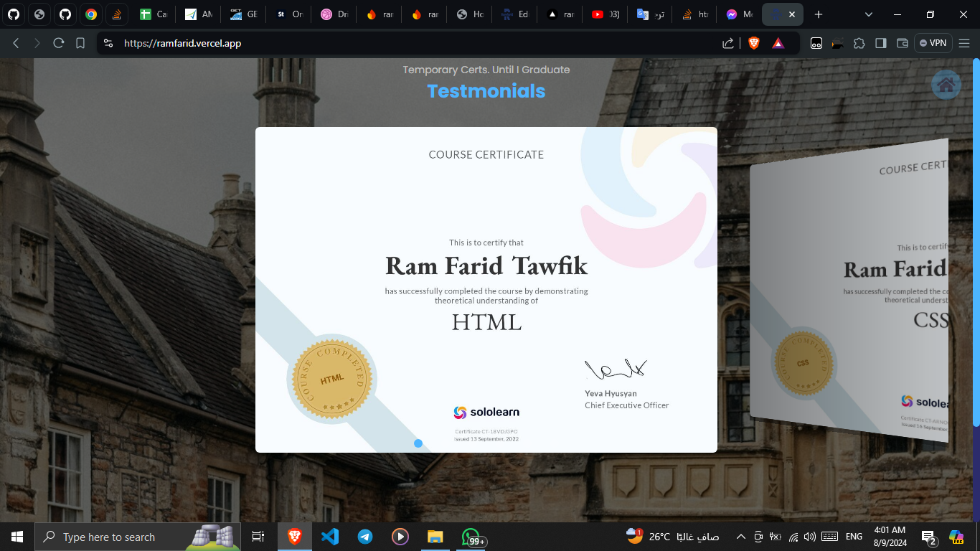Select the HTML certificate pagination dot
This screenshot has height=551, width=980.
418,443
